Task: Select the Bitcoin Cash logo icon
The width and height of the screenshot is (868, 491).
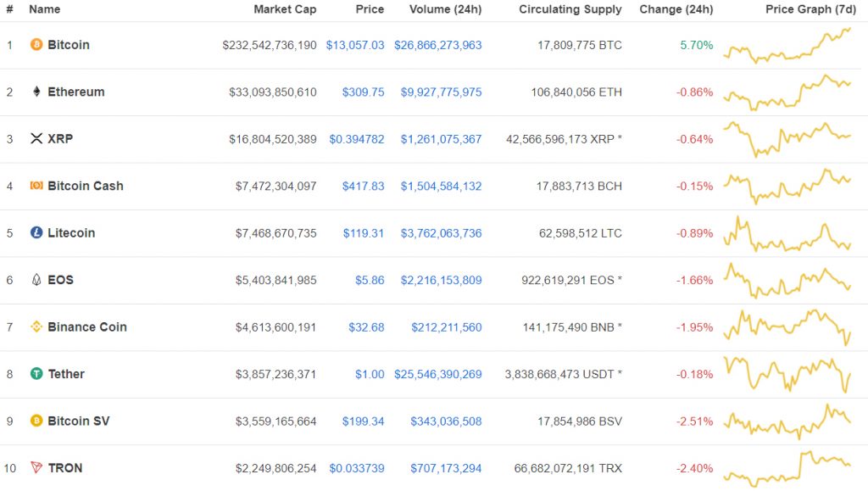Action: (x=35, y=186)
